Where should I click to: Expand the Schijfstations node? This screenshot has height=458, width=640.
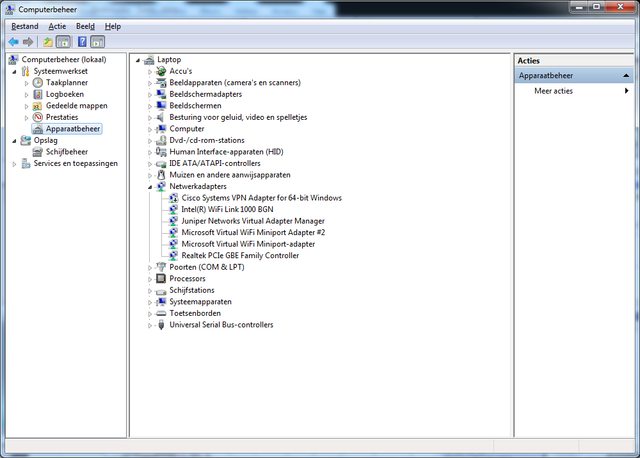pos(150,291)
